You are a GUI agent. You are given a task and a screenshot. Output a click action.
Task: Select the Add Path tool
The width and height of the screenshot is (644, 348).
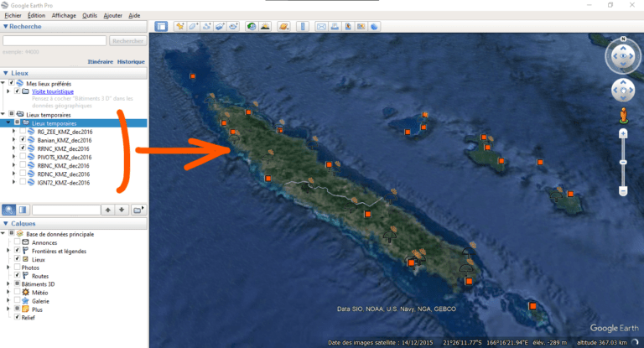pos(206,27)
